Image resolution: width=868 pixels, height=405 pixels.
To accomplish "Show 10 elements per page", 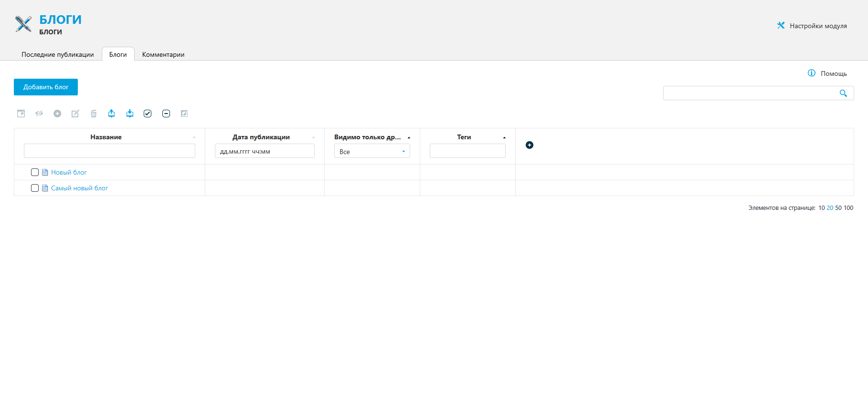I will point(822,208).
